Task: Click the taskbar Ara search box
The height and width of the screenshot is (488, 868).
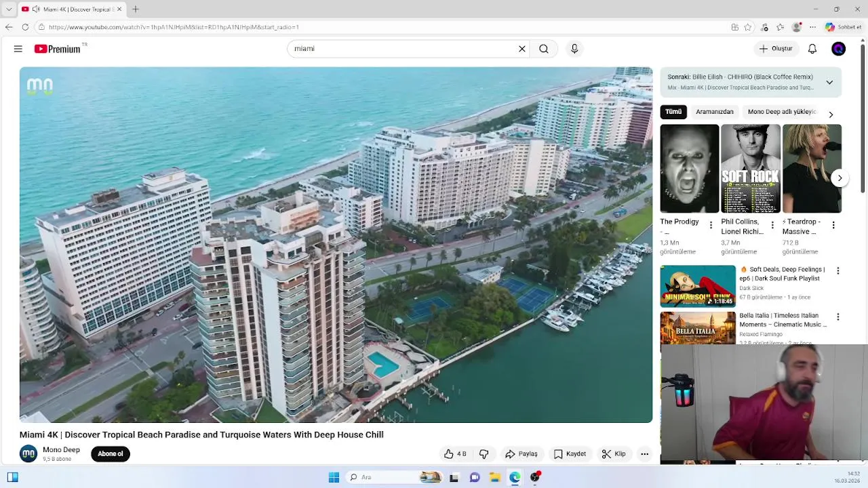Action: 395,477
